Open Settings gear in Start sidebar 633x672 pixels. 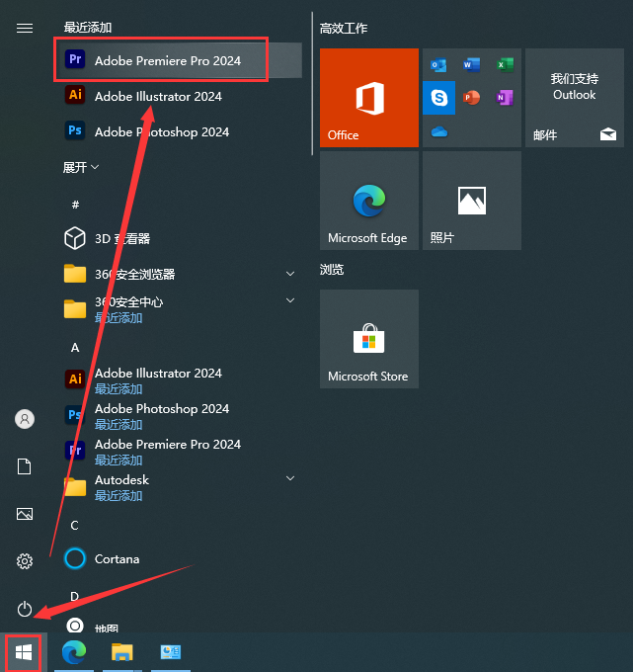click(25, 561)
